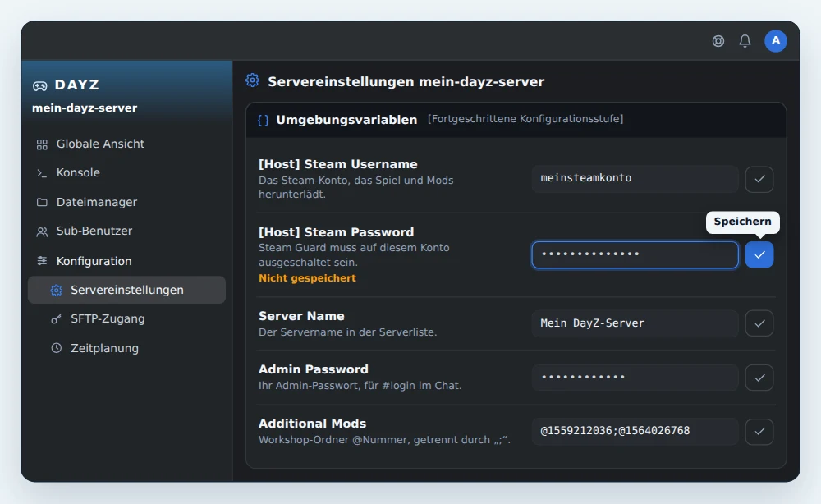Click the Sub-Benutzer people icon
The height and width of the screenshot is (504, 821).
point(42,231)
